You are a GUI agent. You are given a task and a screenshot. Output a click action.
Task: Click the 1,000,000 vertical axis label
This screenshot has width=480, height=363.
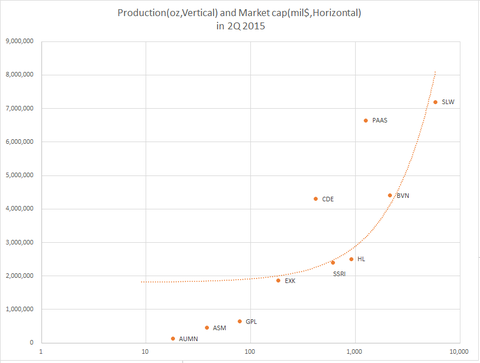point(20,309)
